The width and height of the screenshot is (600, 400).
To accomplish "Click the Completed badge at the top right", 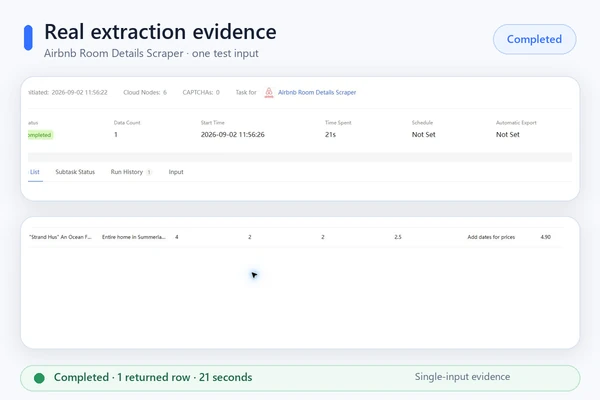I will click(x=535, y=39).
